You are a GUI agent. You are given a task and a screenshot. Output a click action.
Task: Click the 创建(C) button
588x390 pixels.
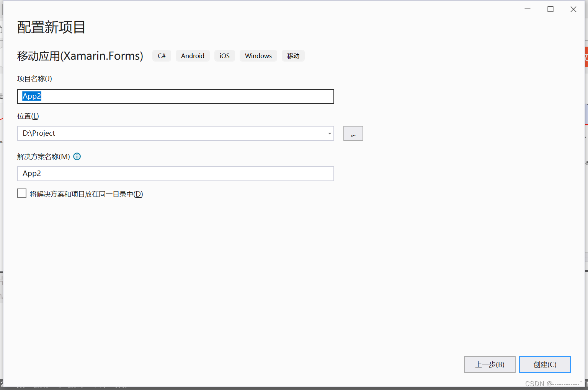(x=545, y=364)
